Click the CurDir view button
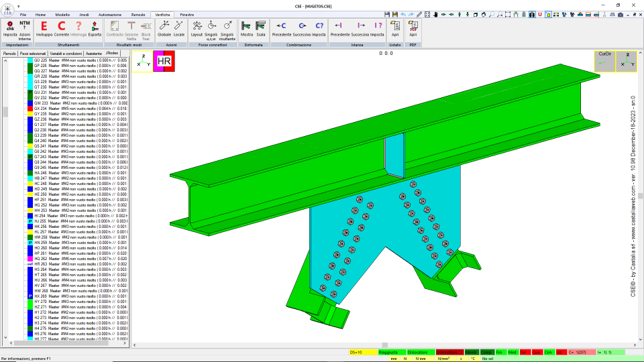 604,61
